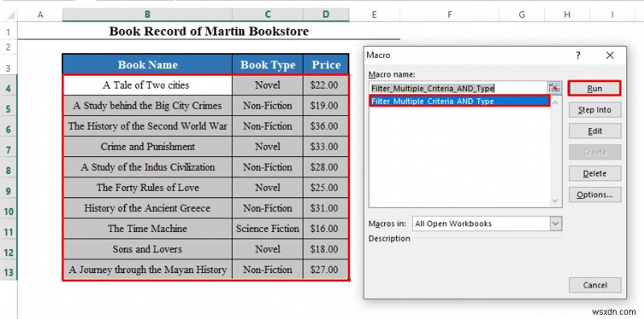Close the Macro dialog with X
Image resolution: width=644 pixels, height=319 pixels.
click(x=610, y=55)
